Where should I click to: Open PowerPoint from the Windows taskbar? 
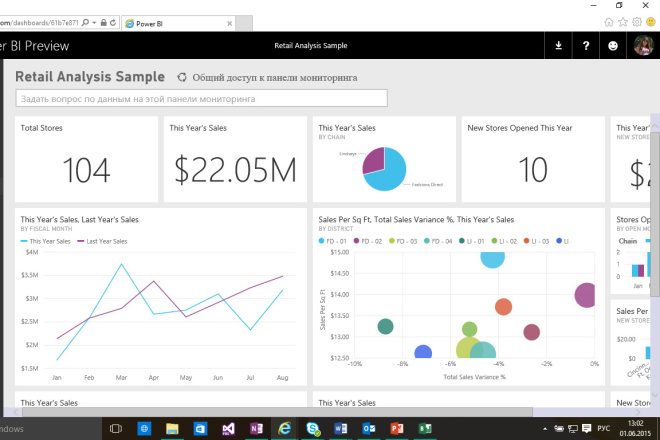[396, 428]
